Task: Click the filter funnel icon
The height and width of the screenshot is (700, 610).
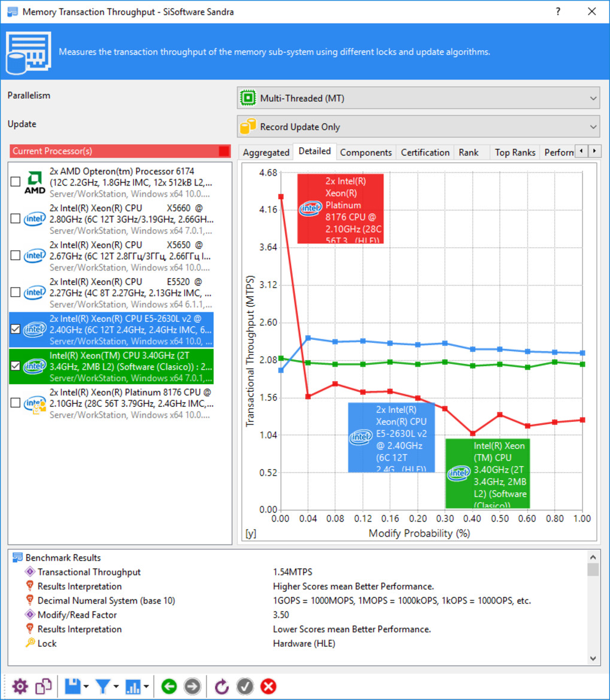Action: (x=103, y=686)
